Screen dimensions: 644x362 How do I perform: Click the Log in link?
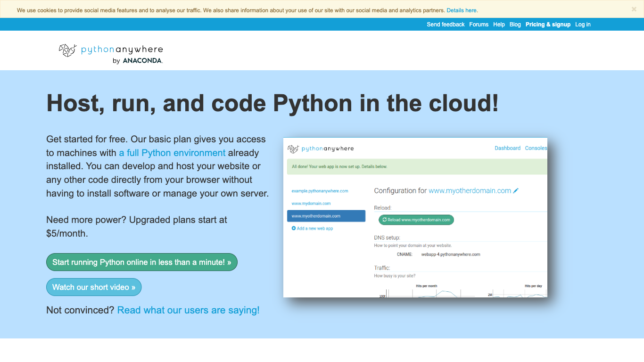coord(583,25)
